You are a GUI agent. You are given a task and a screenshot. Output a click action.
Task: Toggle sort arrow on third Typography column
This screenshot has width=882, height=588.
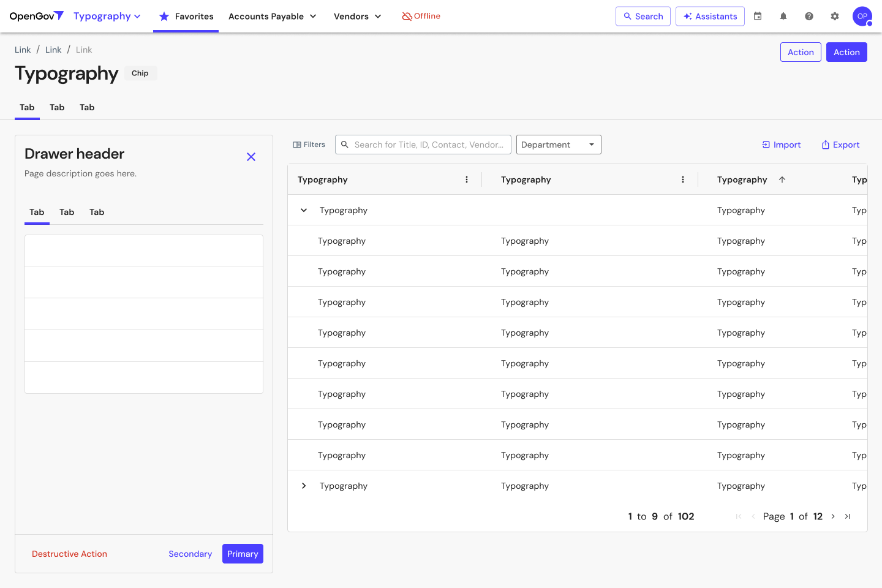782,179
